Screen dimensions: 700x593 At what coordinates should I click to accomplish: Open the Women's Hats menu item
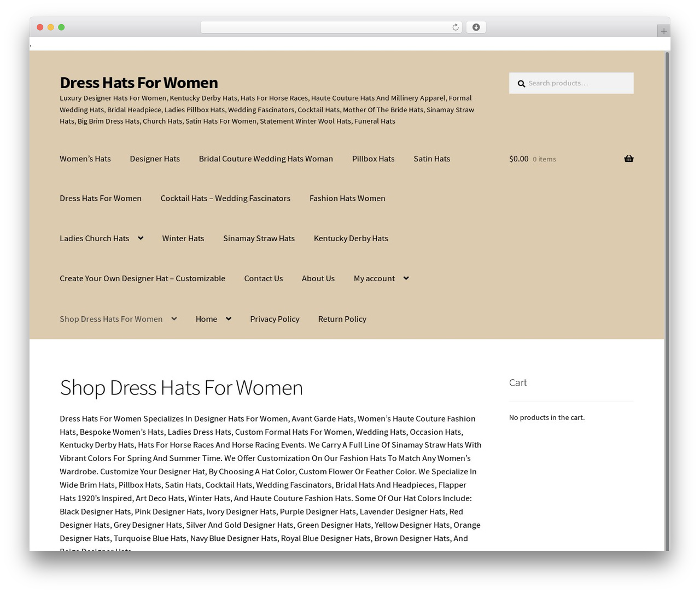click(x=85, y=159)
